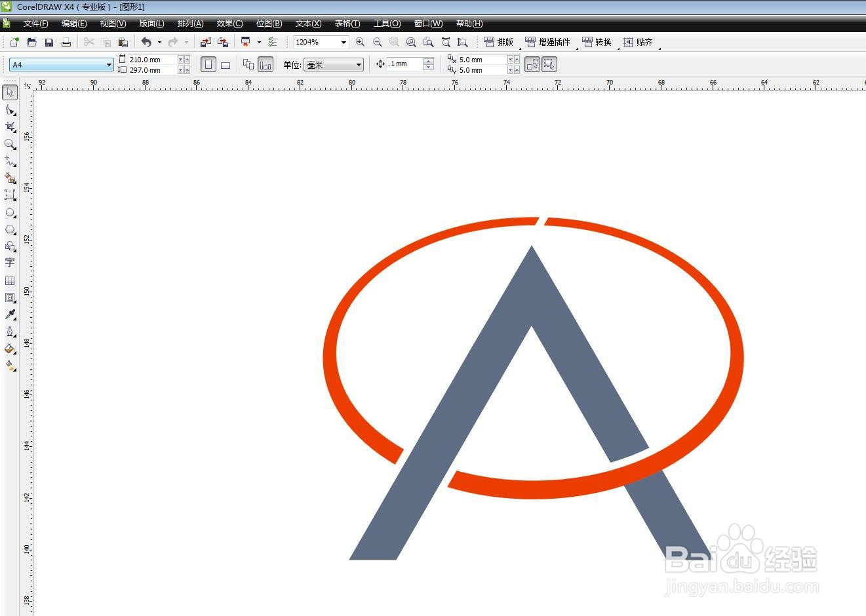Select the Pick arrow tool

click(10, 92)
